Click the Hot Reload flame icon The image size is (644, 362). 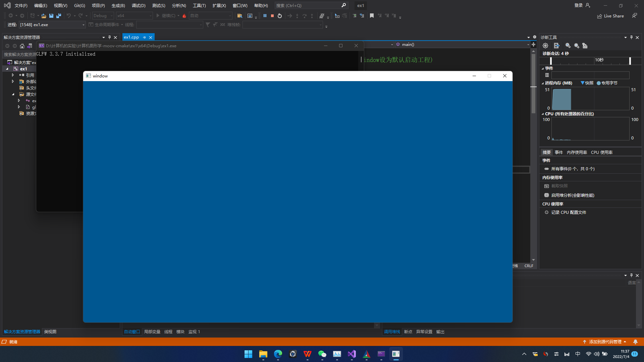pyautogui.click(x=184, y=16)
